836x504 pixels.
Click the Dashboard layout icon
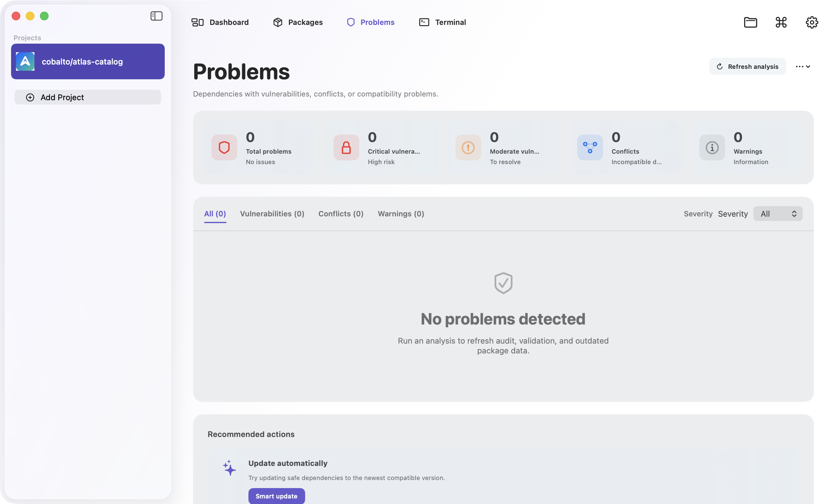[x=197, y=22]
